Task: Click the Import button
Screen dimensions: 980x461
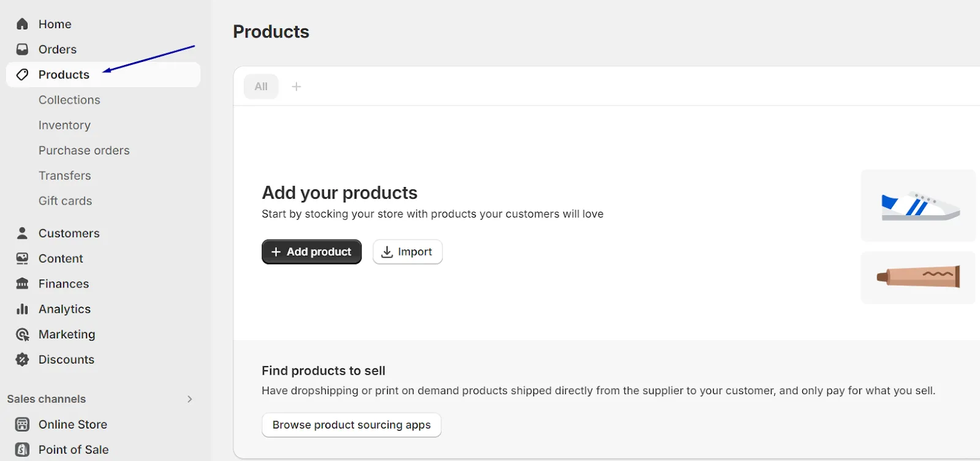Action: coord(407,252)
